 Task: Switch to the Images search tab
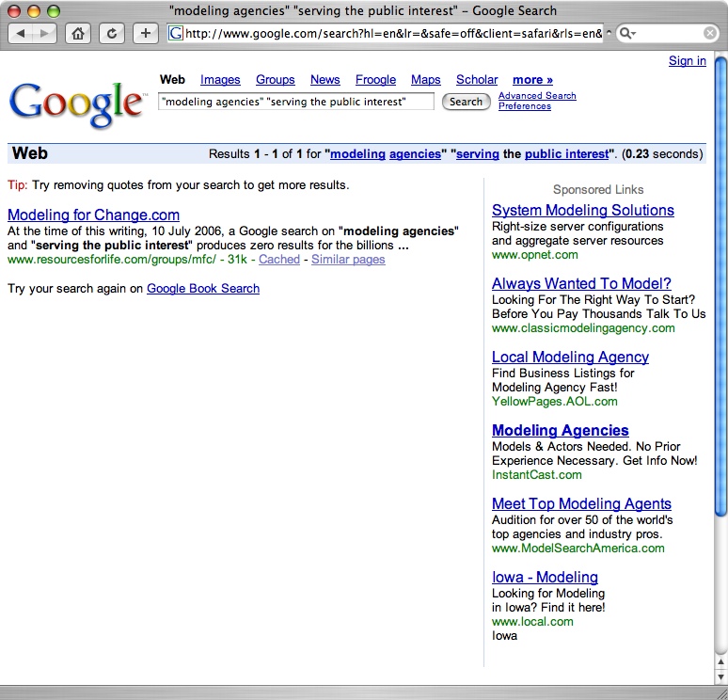220,80
